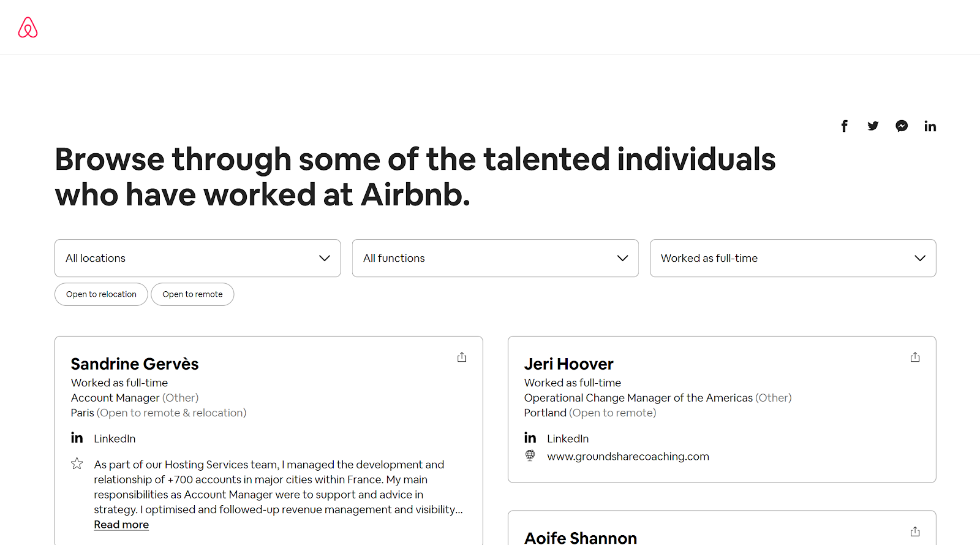
Task: Open the Worked as full-time dropdown
Action: coord(793,258)
